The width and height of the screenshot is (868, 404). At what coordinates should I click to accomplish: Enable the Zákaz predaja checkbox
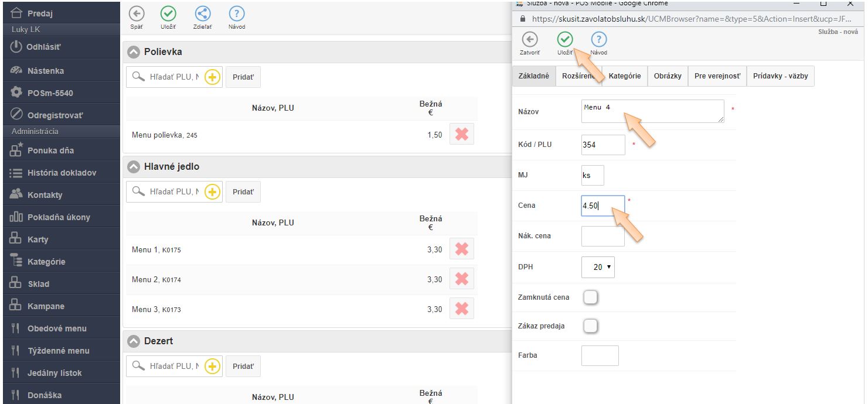tap(591, 326)
